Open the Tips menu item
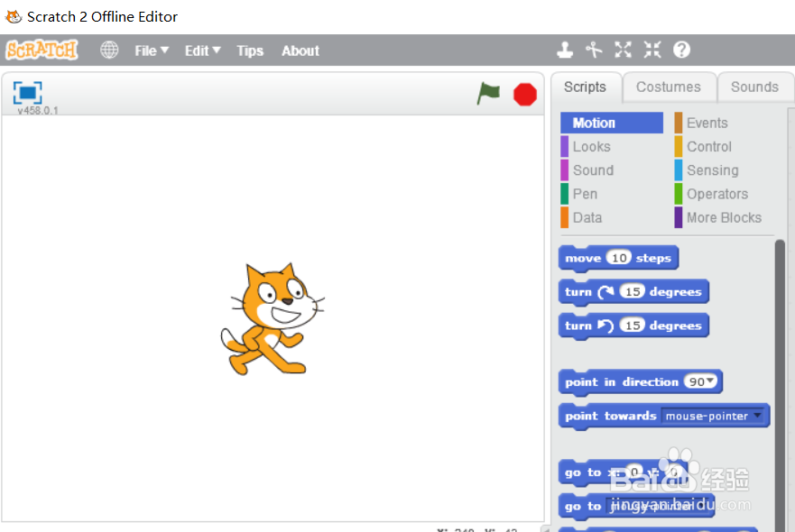Screen dimensions: 795x532 coord(250,50)
